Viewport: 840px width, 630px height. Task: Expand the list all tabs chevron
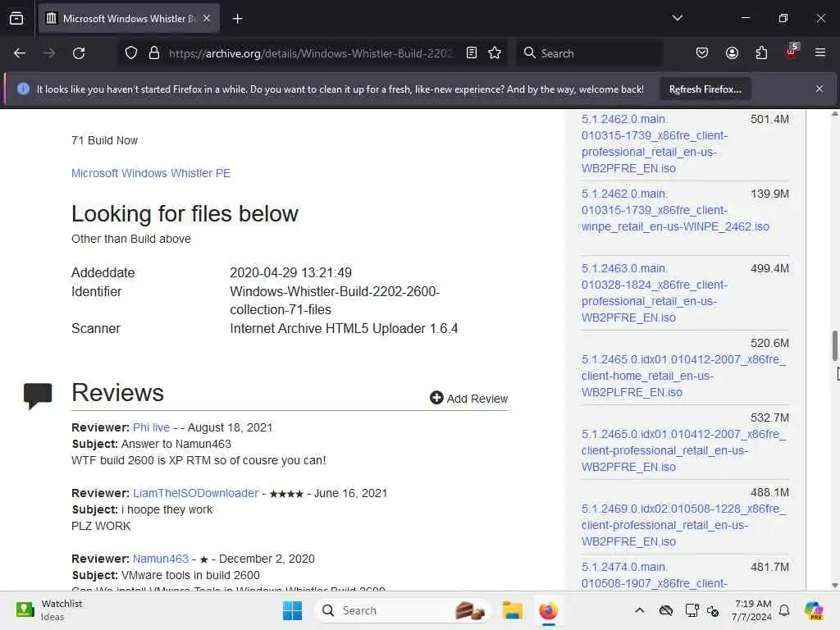pyautogui.click(x=677, y=18)
